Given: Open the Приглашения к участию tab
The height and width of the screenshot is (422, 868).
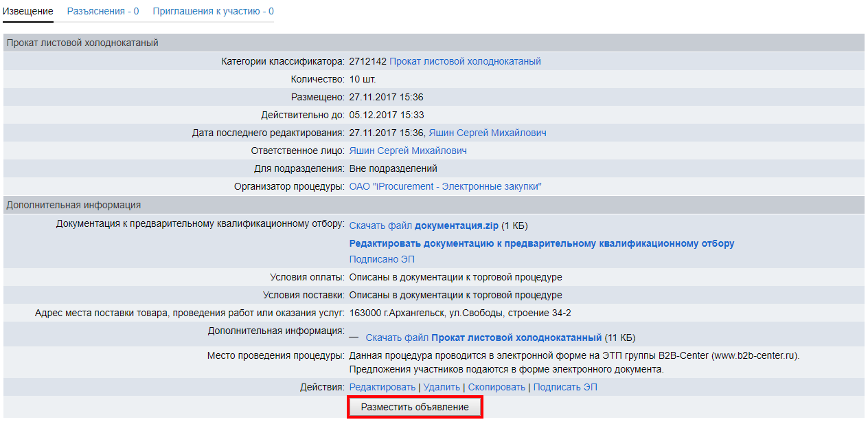Looking at the screenshot, I should click(213, 12).
